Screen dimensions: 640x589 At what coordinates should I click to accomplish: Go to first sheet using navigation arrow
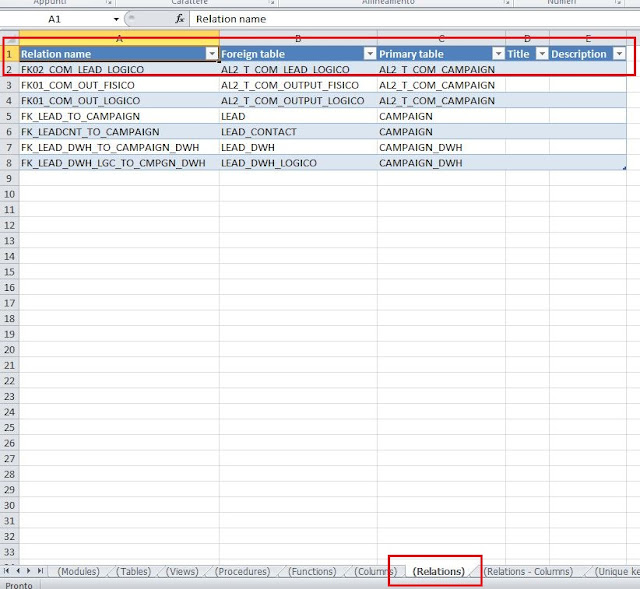click(x=7, y=571)
